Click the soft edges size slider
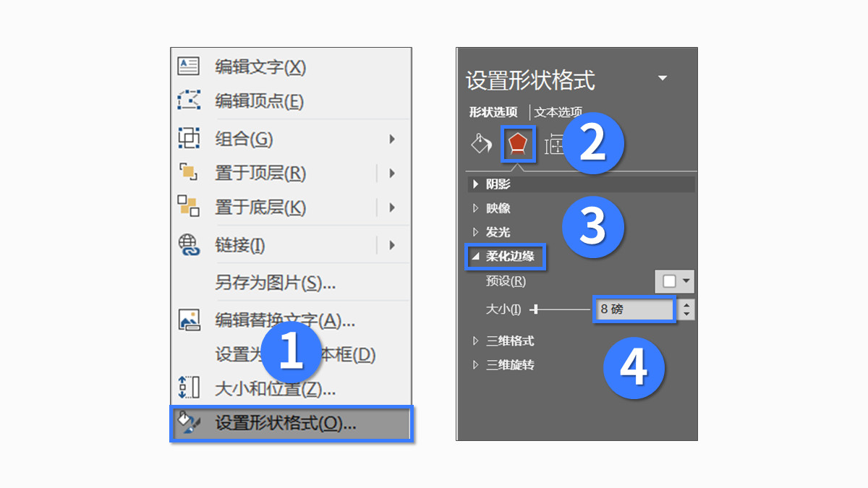 (x=560, y=309)
